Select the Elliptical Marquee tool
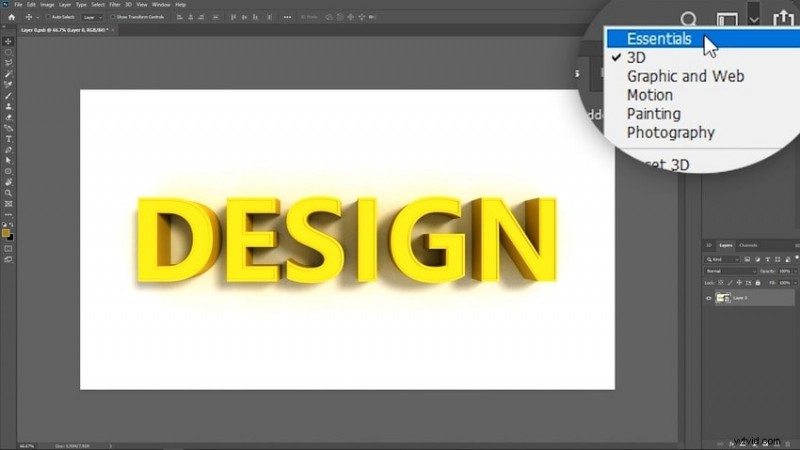Screen dimensions: 800x450 (8, 52)
